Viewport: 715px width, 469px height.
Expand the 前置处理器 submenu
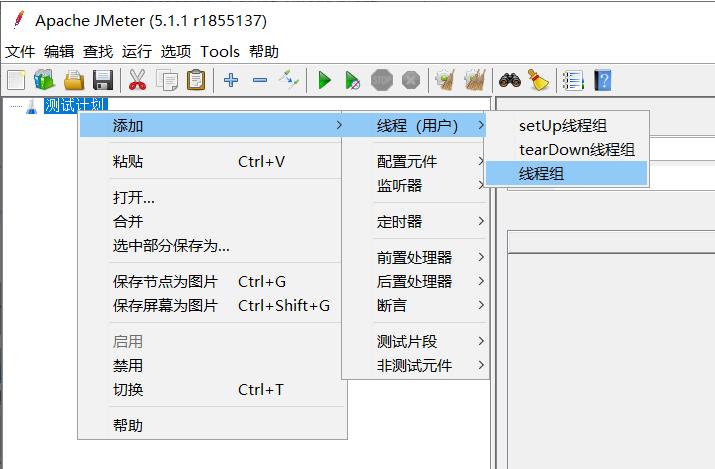click(x=414, y=258)
